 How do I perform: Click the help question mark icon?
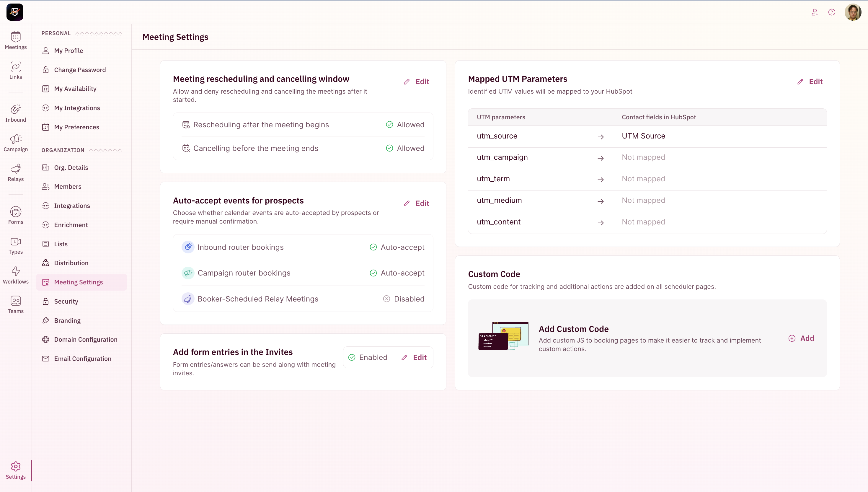coord(831,12)
